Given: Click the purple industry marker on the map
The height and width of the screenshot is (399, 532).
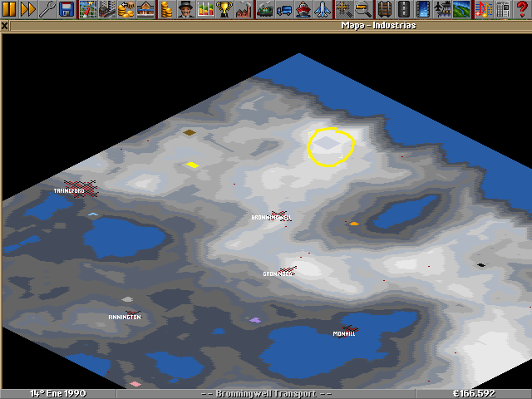Looking at the screenshot, I should click(x=255, y=320).
